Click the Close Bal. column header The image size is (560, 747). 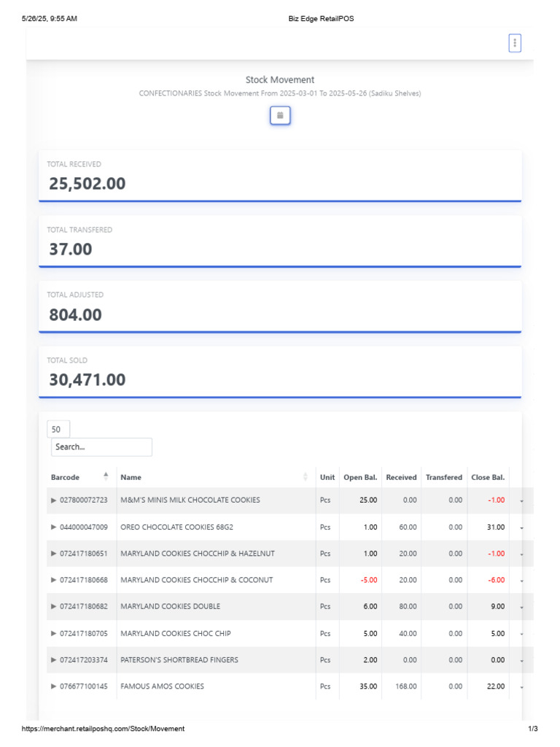click(x=488, y=477)
